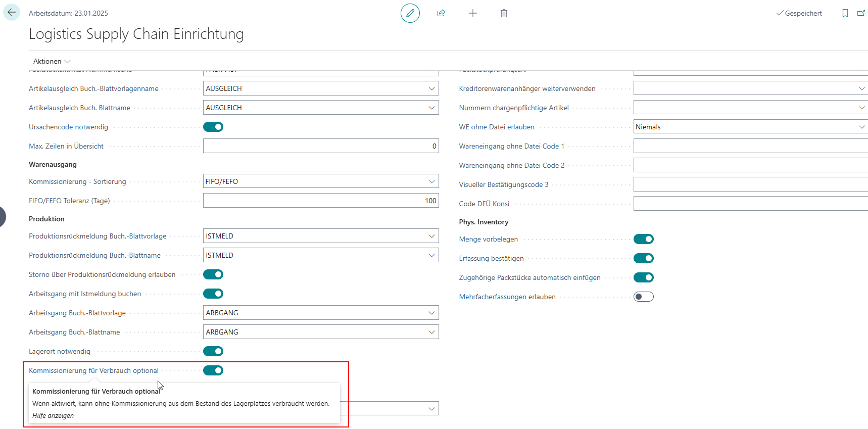Turn off Menge vorbelegen switch

click(x=643, y=239)
